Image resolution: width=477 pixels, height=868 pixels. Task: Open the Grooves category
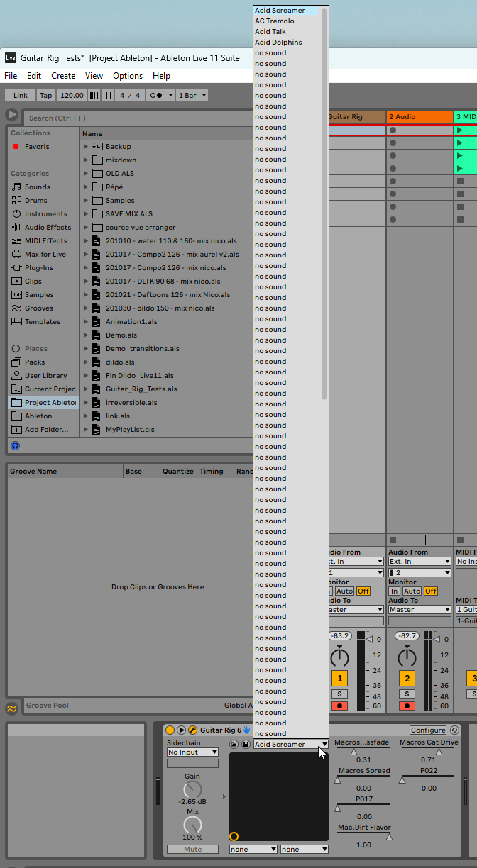point(38,308)
